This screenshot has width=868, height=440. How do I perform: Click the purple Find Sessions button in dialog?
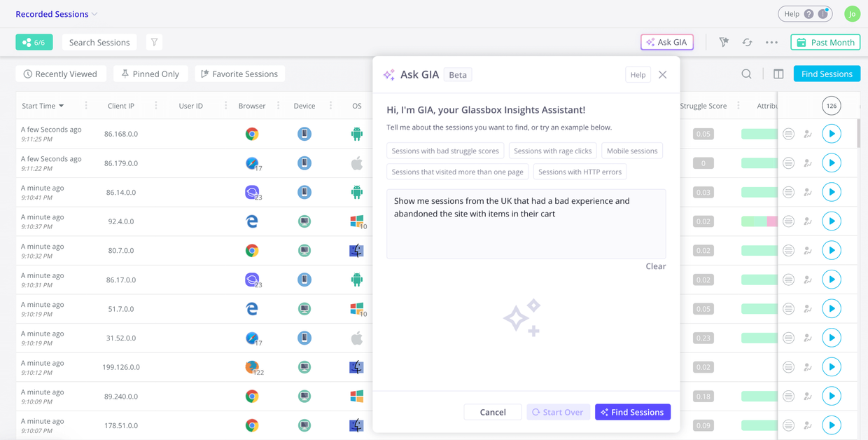pyautogui.click(x=632, y=412)
